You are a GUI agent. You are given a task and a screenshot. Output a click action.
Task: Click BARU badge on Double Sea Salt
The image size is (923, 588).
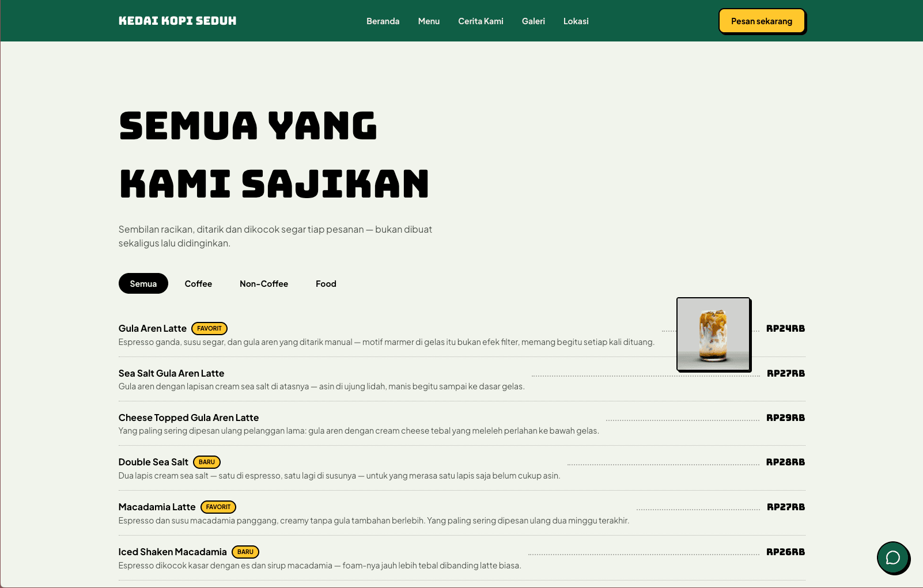pyautogui.click(x=207, y=462)
